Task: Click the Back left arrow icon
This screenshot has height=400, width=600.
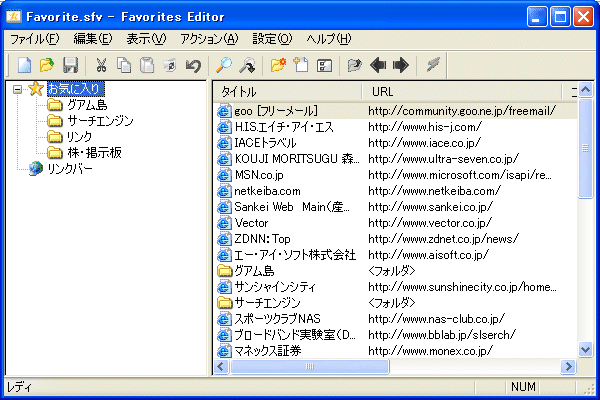Action: click(x=378, y=65)
